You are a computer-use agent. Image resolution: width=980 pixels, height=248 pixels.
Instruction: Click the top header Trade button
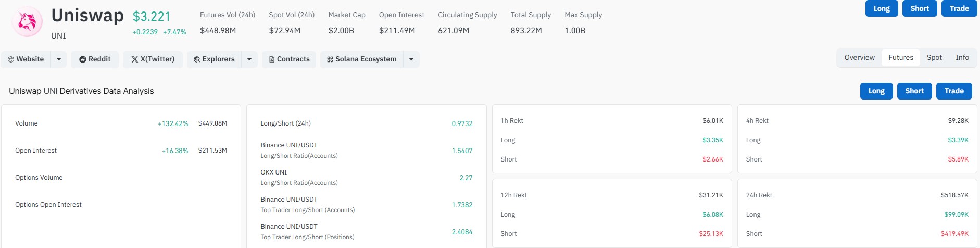959,8
